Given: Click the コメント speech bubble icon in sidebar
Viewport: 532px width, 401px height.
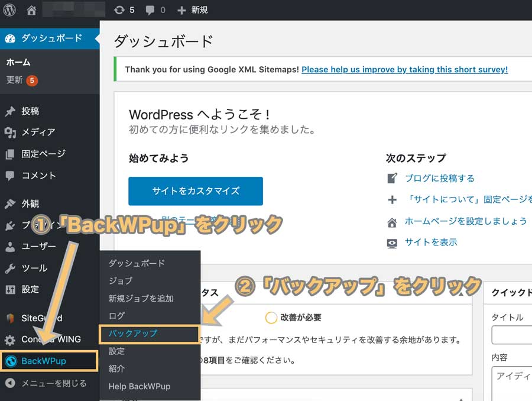Looking at the screenshot, I should [x=10, y=176].
